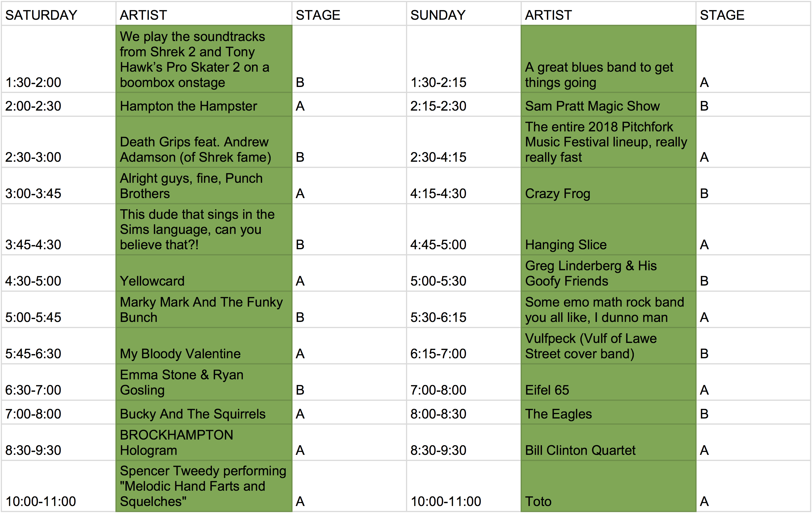
Task: Select Bucky And The Squirrels cell
Action: coord(204,413)
